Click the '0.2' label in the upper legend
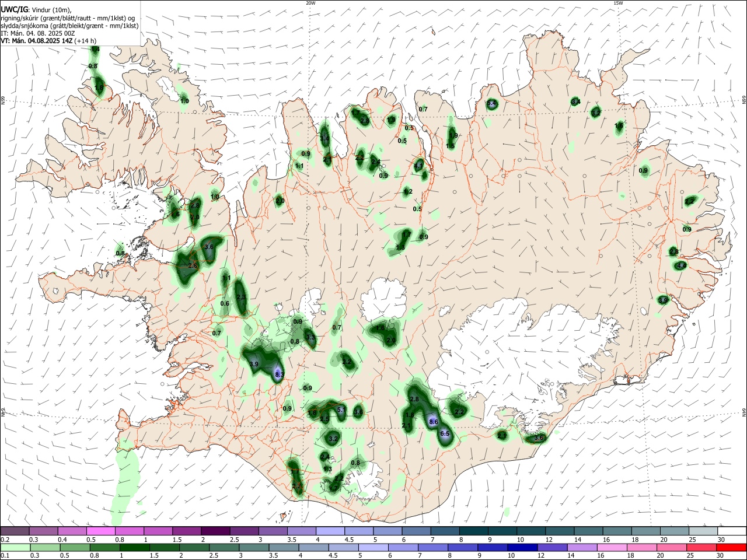 point(5,540)
